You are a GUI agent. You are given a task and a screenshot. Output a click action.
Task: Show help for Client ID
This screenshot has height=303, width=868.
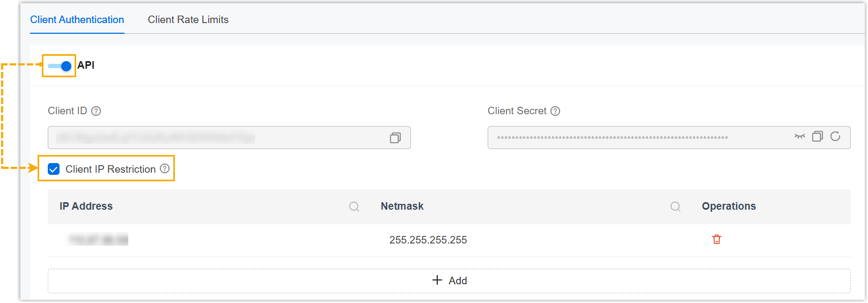pos(96,111)
